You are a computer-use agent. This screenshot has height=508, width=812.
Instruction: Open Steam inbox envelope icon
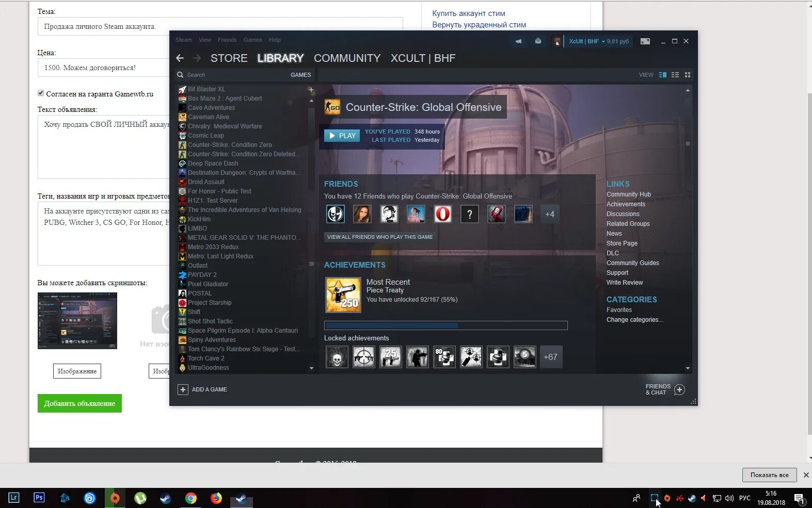click(x=538, y=41)
